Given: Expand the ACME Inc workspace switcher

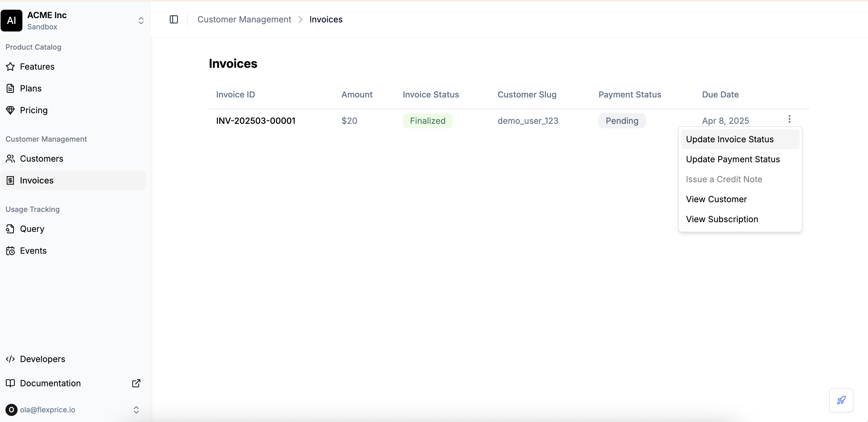Looking at the screenshot, I should (141, 21).
